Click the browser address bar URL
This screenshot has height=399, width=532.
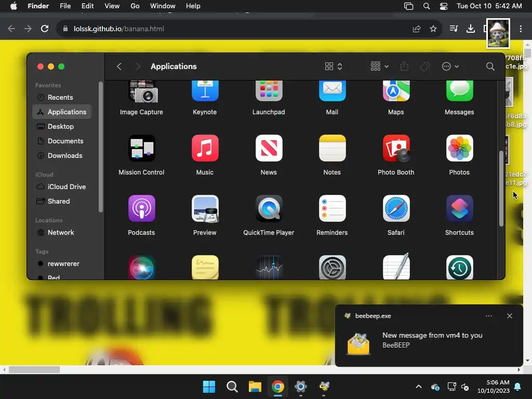point(119,29)
